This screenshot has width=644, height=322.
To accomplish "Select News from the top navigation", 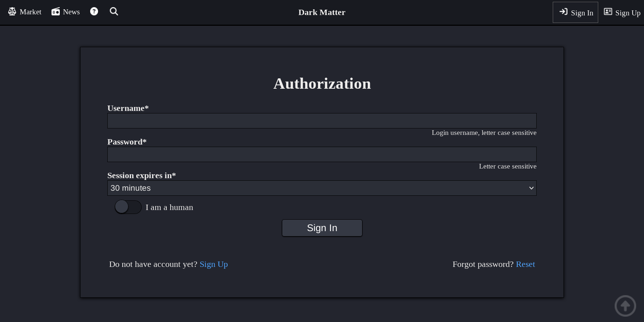I will (x=72, y=11).
